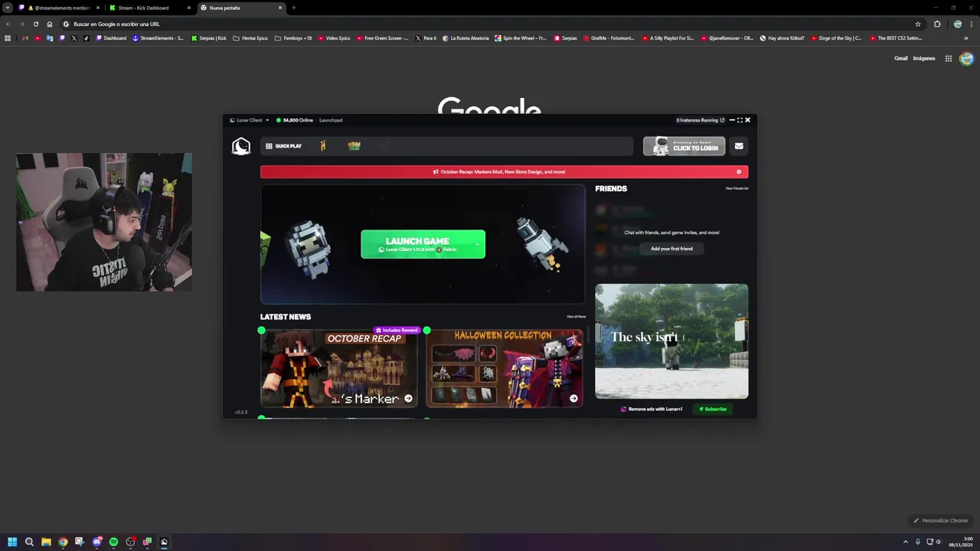
Task: Click the video advertisement with snowy scene
Action: tap(671, 341)
